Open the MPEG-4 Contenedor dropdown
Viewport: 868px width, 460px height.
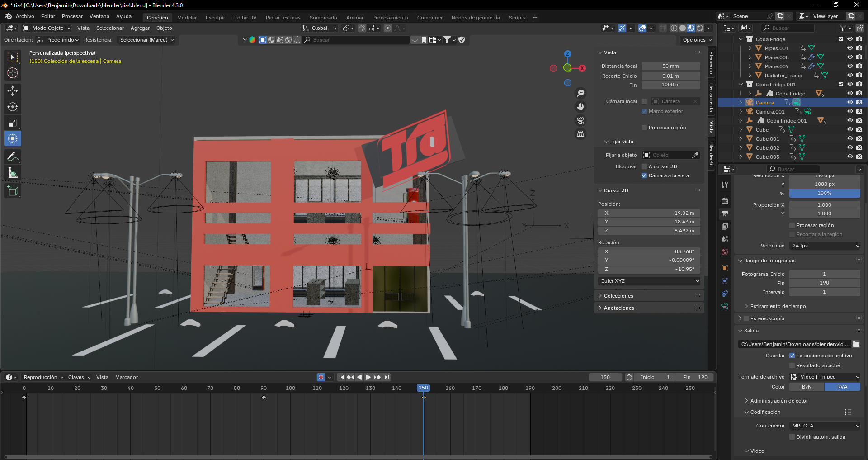click(825, 426)
